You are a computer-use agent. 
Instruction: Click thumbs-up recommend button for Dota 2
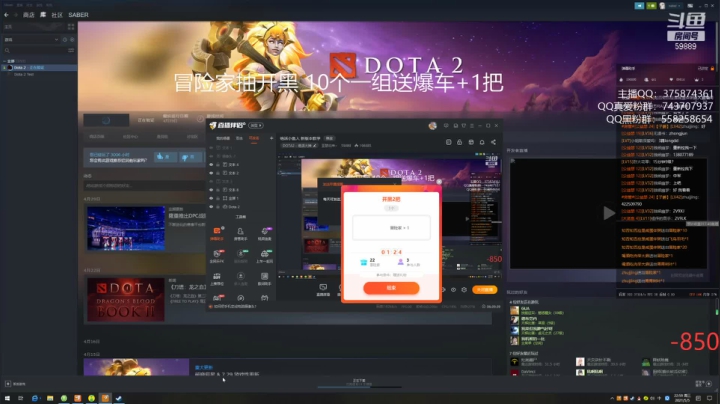[x=165, y=157]
